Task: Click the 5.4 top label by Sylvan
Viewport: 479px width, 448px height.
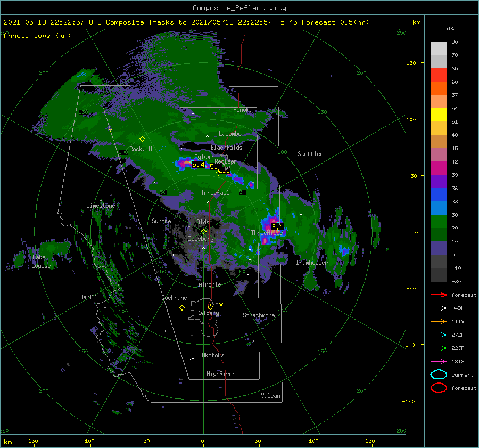Action: click(x=199, y=165)
